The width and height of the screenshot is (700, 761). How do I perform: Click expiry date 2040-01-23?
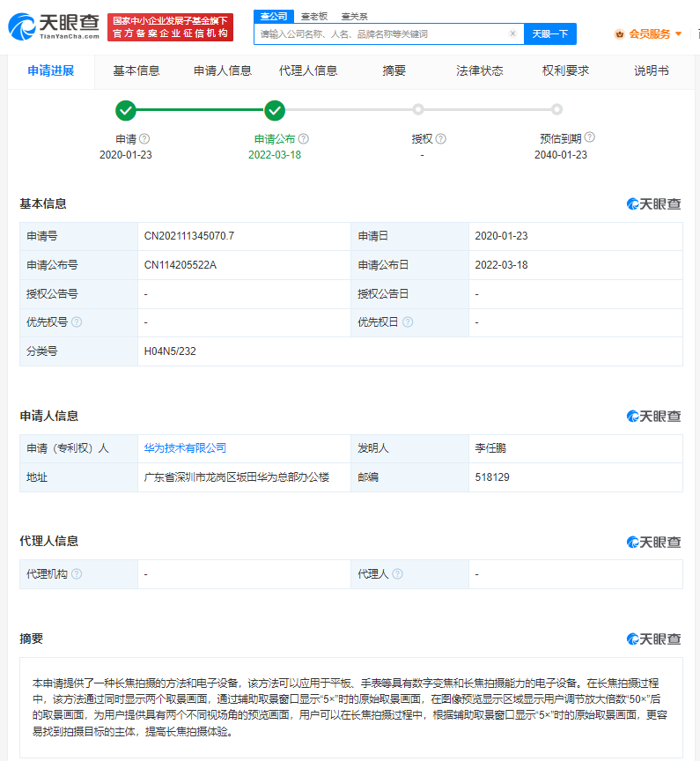click(x=561, y=155)
